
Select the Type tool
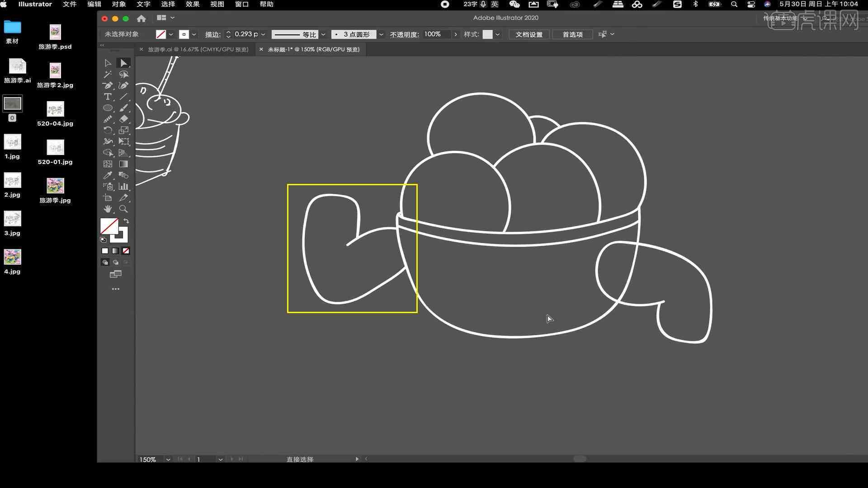click(x=108, y=97)
